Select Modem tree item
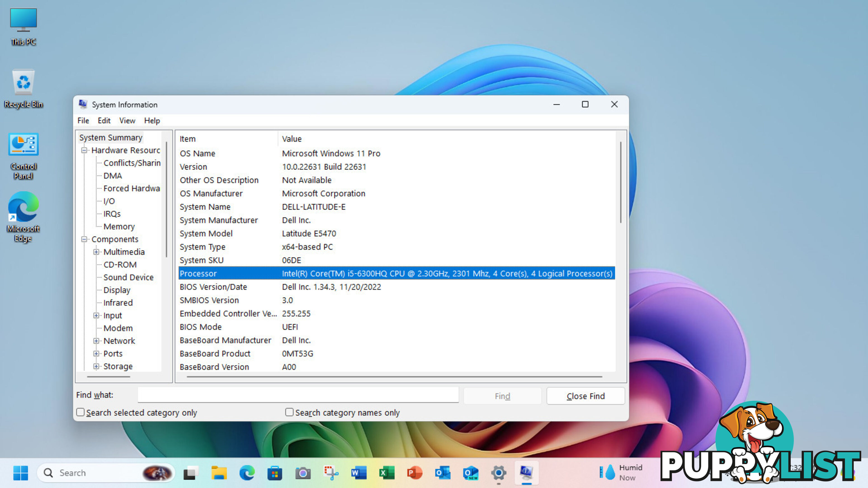This screenshot has height=488, width=868. [x=118, y=328]
